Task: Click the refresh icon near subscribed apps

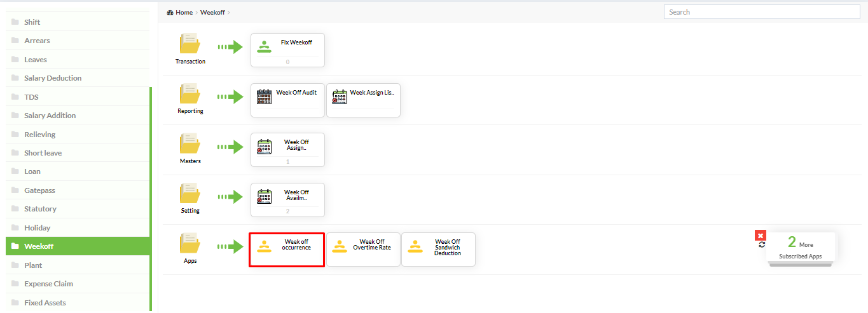Action: (762, 244)
